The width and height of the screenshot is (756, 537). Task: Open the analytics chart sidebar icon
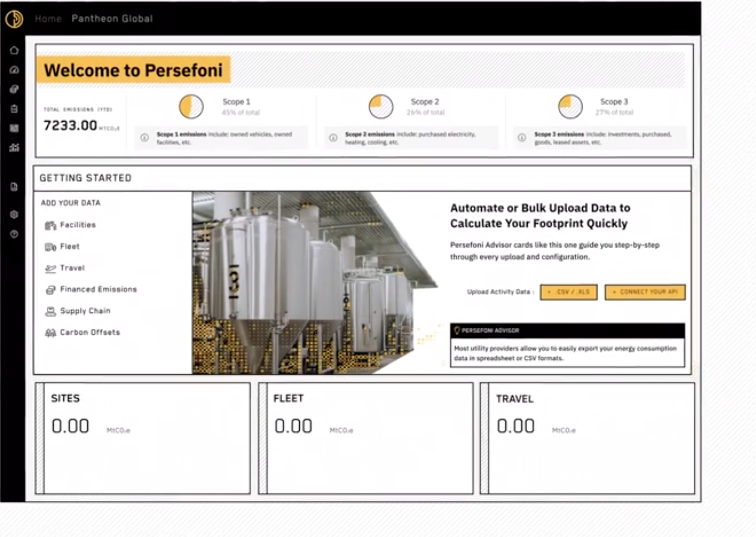[x=14, y=148]
